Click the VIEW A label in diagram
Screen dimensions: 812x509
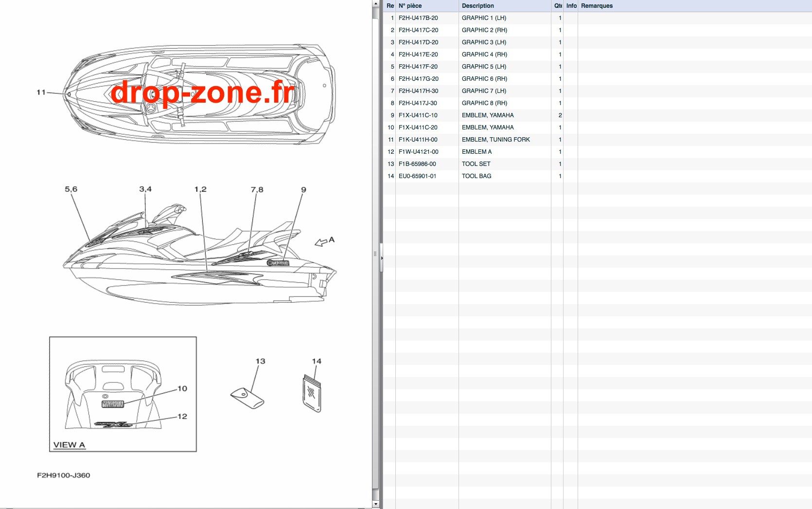tap(69, 445)
